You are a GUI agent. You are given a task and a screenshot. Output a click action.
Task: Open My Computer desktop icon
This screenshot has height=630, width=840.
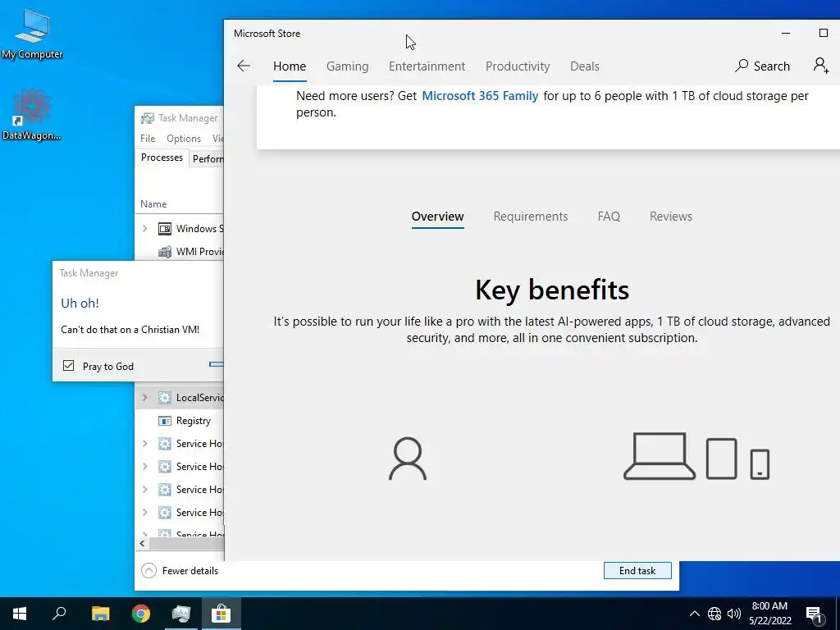coord(32,34)
